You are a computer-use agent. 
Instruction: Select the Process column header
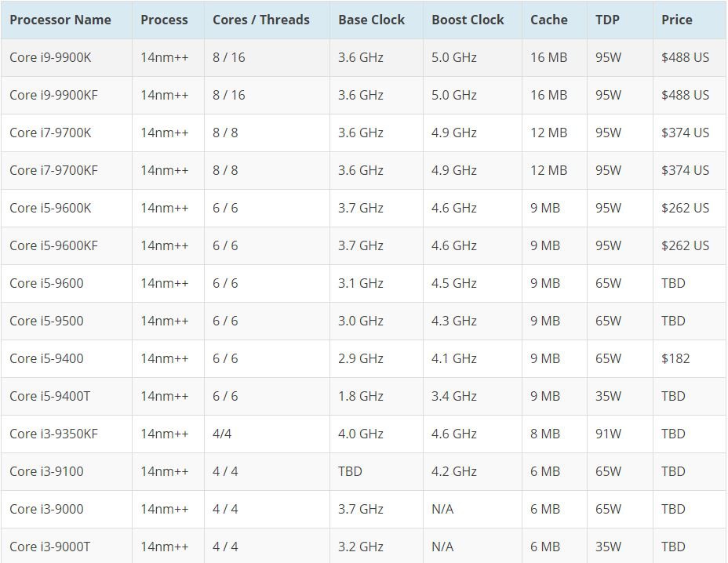click(165, 20)
